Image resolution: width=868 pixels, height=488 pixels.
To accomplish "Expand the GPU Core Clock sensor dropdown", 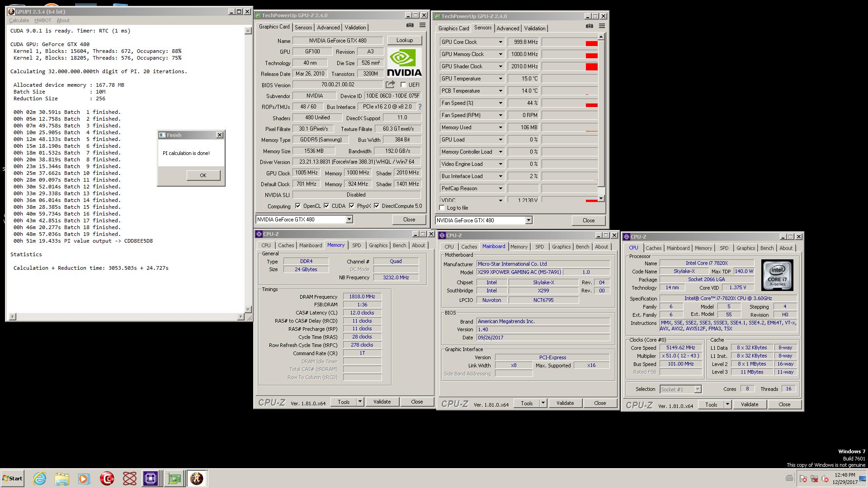I will pyautogui.click(x=500, y=42).
